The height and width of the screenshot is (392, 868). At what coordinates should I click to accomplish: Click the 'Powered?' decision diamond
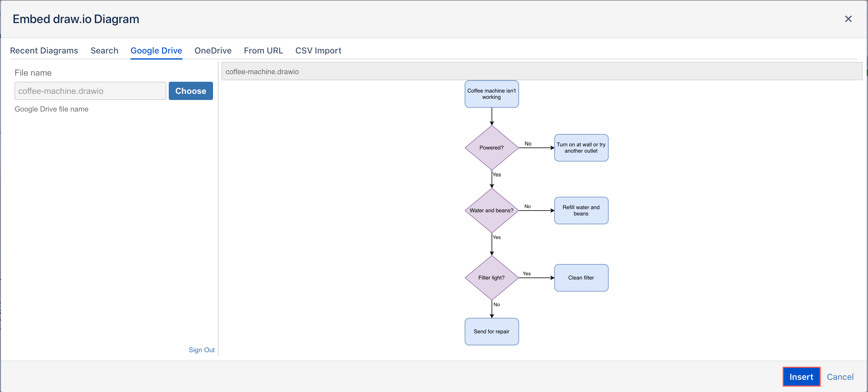coord(492,147)
